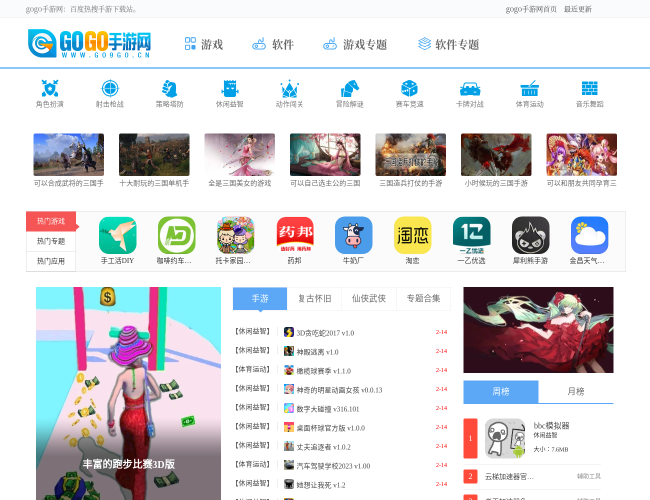Open the 丈夫追逐者 v1.0.2 link
Image resolution: width=650 pixels, height=500 pixels.
pyautogui.click(x=323, y=447)
